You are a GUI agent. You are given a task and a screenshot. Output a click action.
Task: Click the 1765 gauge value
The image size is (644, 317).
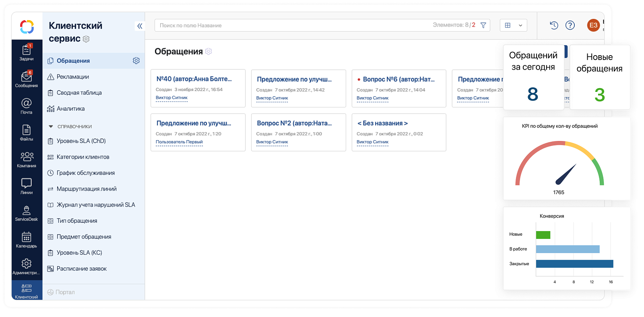(559, 193)
